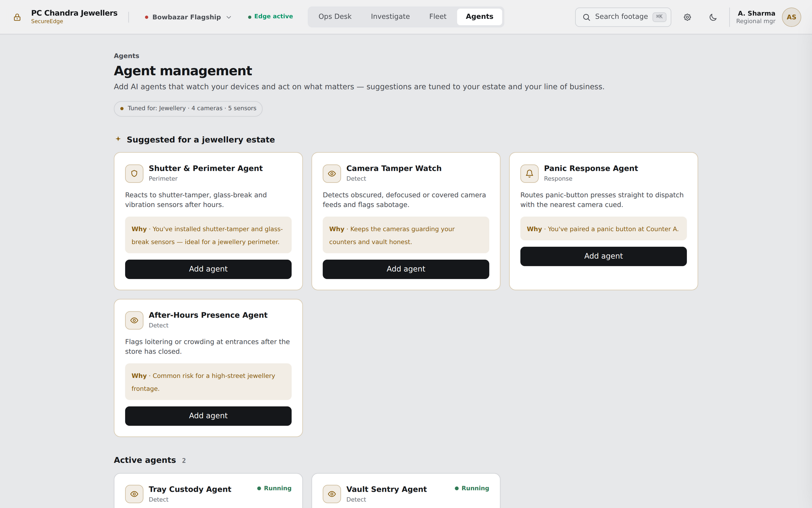Click Why note about high-street jewellery frontage
Screen dimensions: 812x508
point(208,382)
